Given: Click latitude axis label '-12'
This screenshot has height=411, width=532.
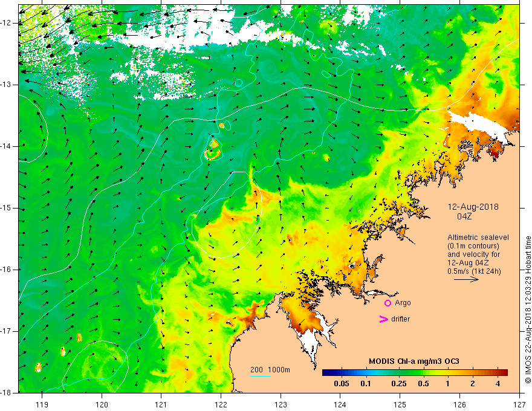Looking at the screenshot, I should 7,23.
